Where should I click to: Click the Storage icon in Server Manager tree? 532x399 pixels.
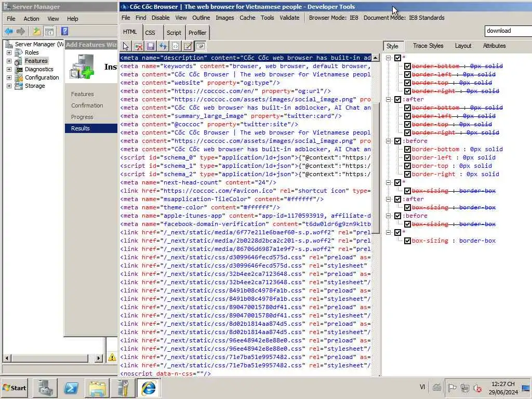pos(19,86)
